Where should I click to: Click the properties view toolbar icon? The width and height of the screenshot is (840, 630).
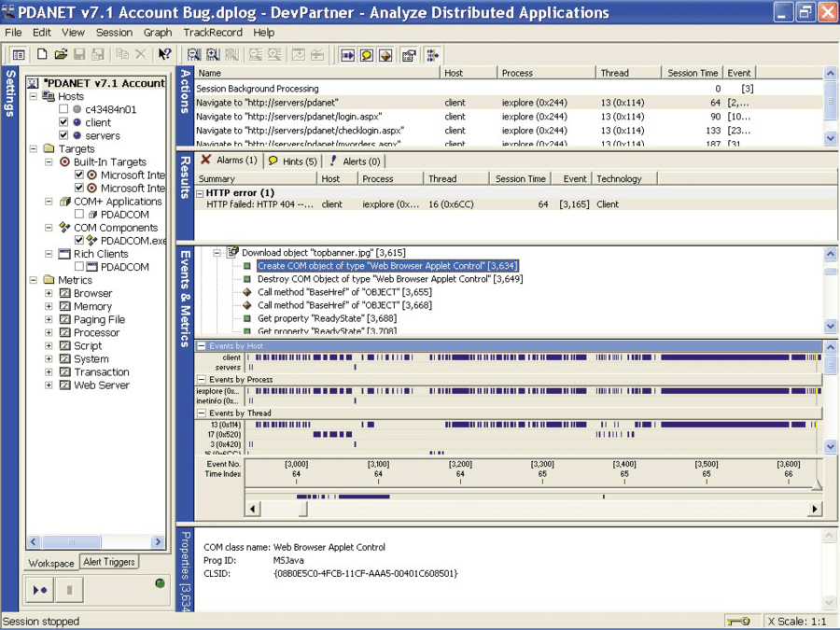pos(410,55)
